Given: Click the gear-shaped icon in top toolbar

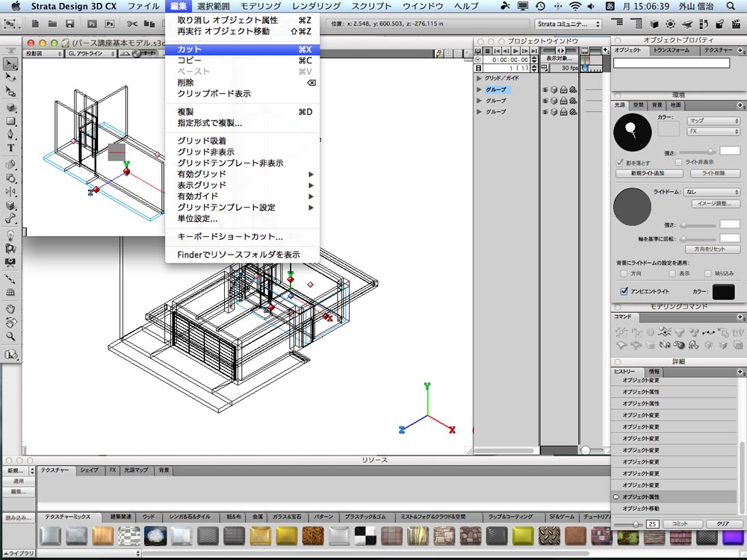Looking at the screenshot, I should pyautogui.click(x=670, y=24).
